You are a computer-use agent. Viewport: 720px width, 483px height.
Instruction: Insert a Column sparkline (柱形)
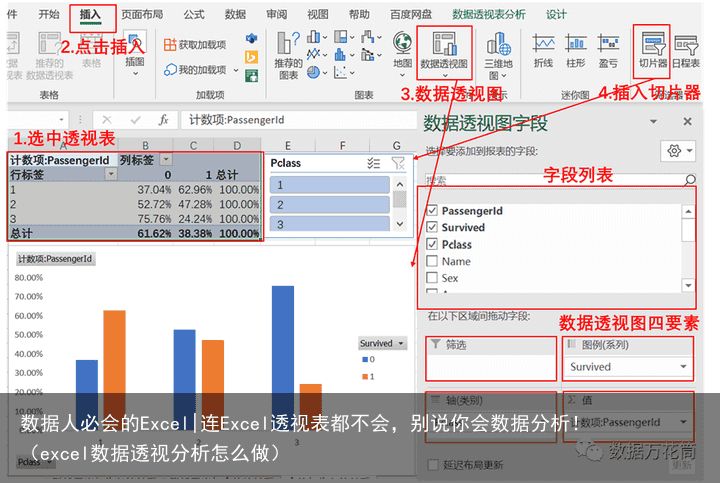[576, 51]
